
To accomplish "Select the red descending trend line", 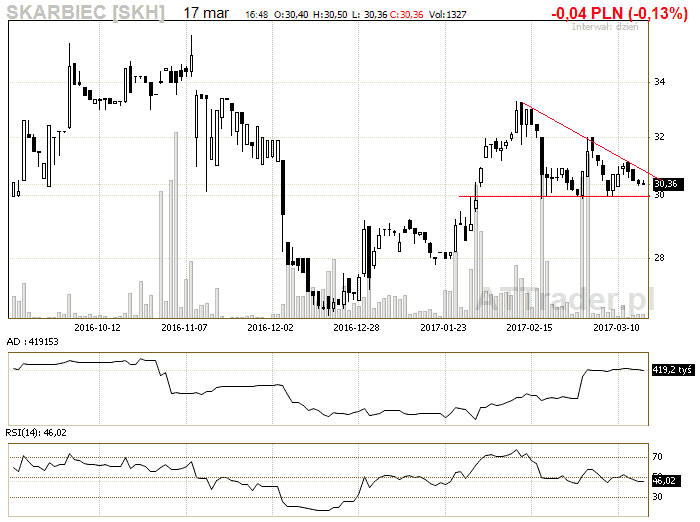I will point(580,135).
